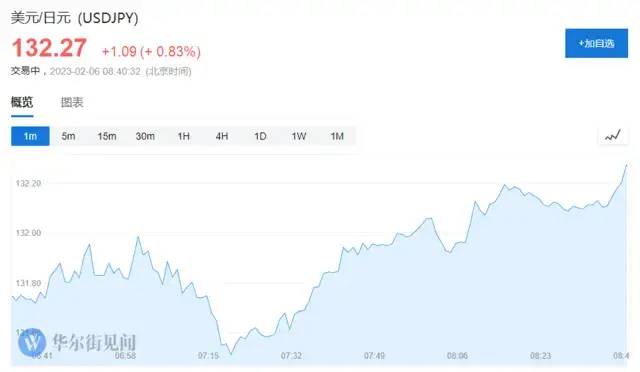Click the 07:15 low point on chart
The width and height of the screenshot is (640, 372).
pyautogui.click(x=231, y=354)
